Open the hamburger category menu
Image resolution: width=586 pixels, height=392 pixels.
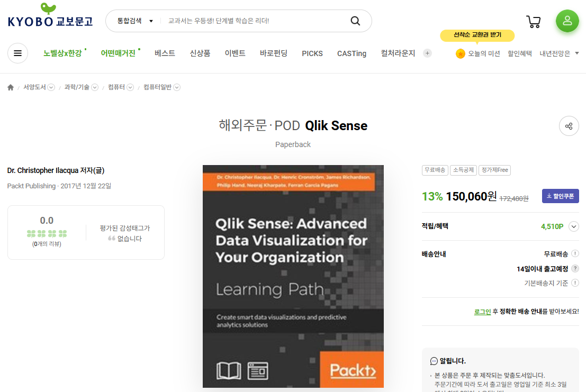click(x=17, y=53)
